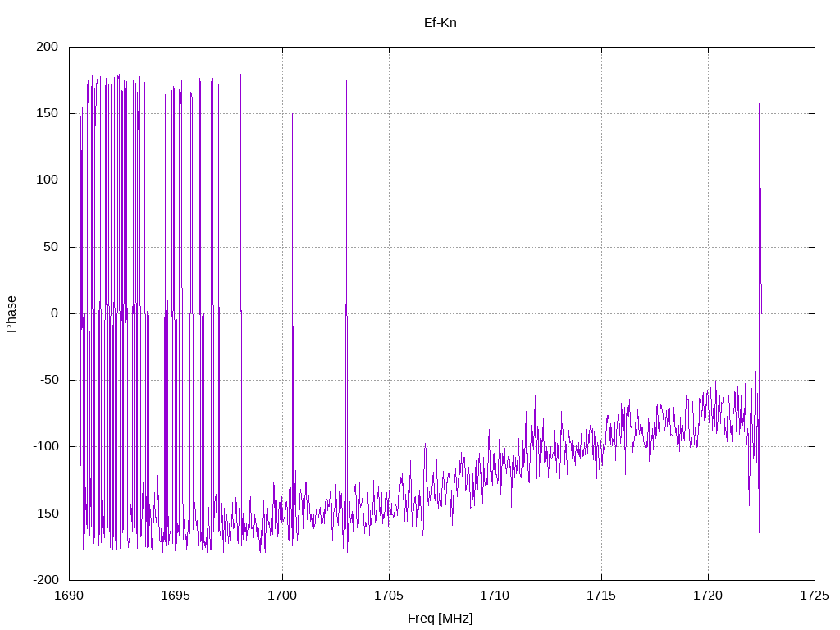Viewport: 840px width, 630px height.
Task: Click the y-axis tick label '-50'
Action: point(49,380)
